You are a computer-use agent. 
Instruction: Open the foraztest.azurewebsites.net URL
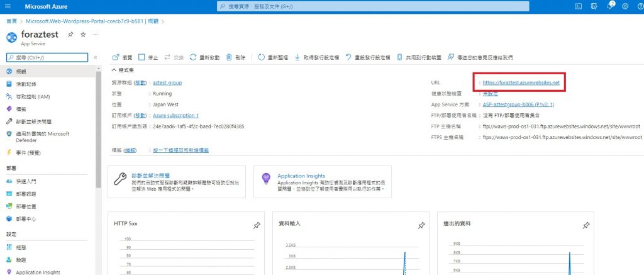(x=521, y=82)
